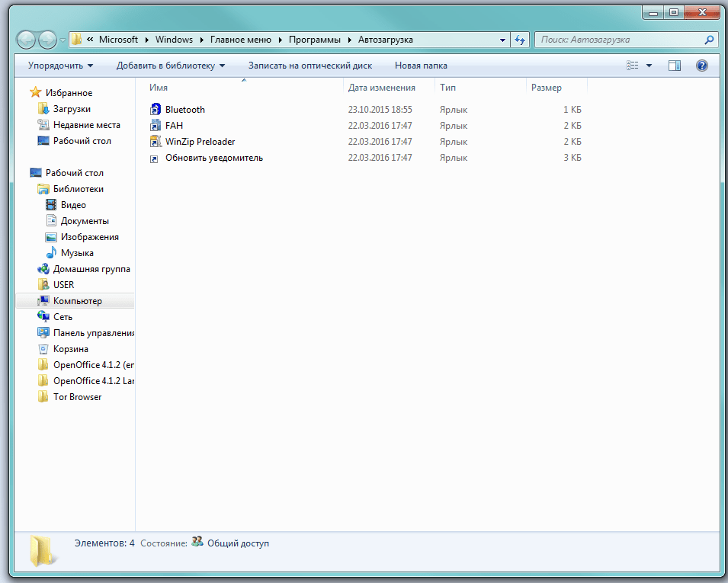Click the Компьютер icon in sidebar
Screen dimensions: 728x583
43,301
